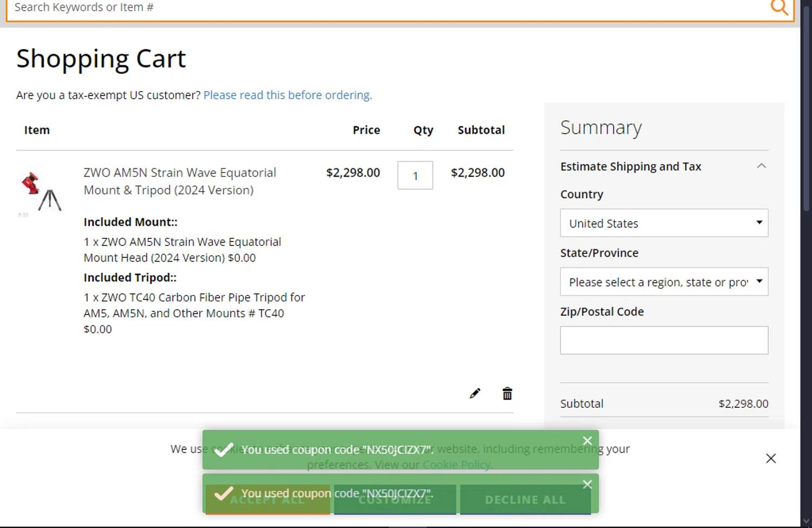Click the quantity field showing 1
Screen dimensions: 812x528
(415, 175)
